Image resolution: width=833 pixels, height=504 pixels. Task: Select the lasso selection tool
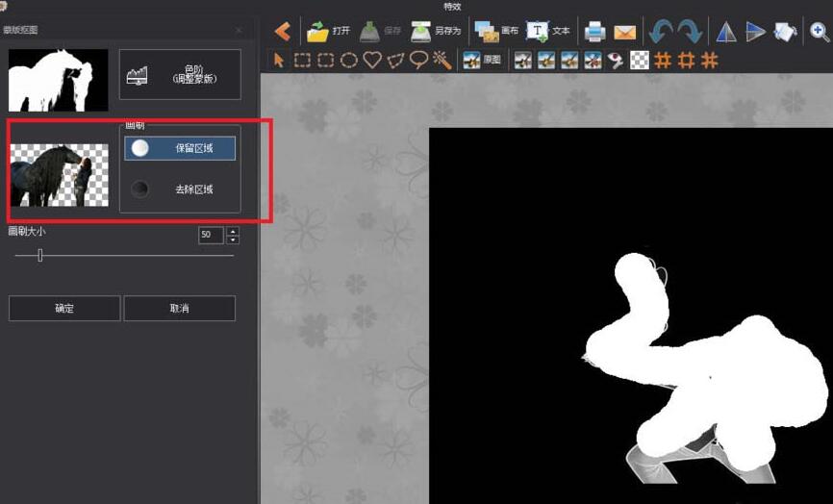(x=419, y=60)
